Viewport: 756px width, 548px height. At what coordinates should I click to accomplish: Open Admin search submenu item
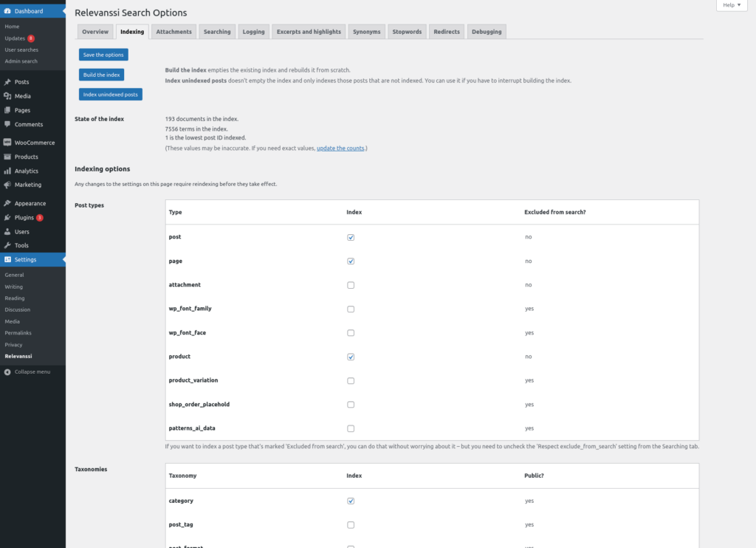21,61
